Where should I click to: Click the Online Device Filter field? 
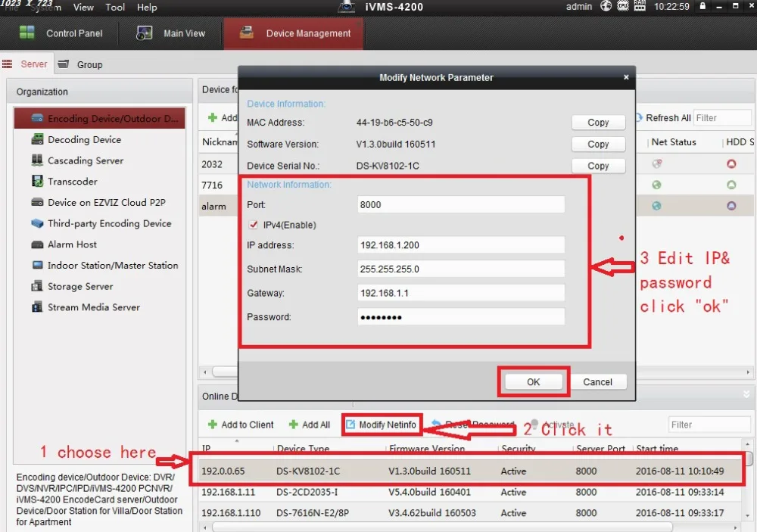coord(710,425)
